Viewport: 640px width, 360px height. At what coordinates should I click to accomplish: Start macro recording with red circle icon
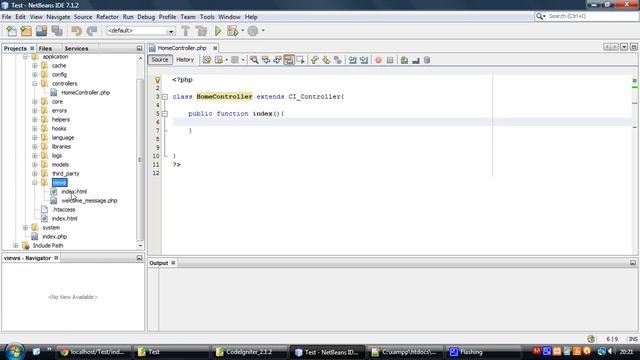click(378, 60)
